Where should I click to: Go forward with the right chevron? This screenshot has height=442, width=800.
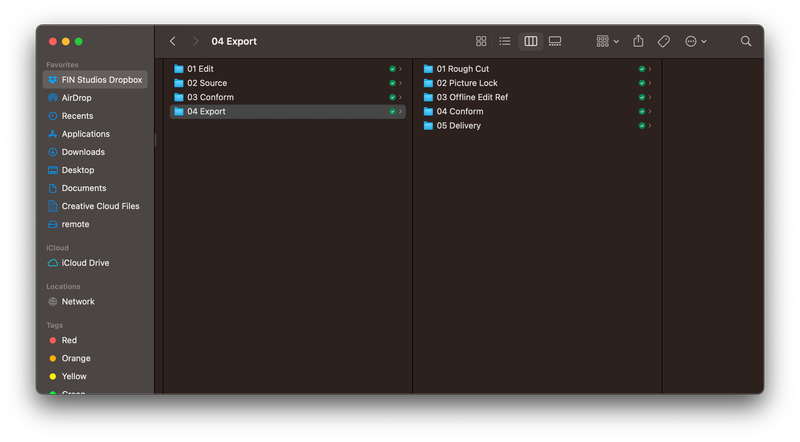[x=195, y=41]
